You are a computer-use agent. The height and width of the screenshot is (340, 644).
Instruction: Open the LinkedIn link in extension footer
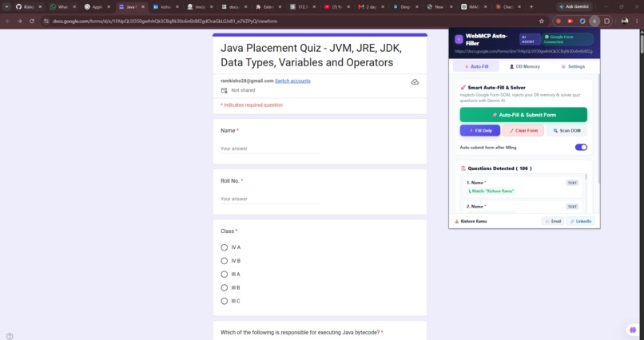[x=580, y=221]
